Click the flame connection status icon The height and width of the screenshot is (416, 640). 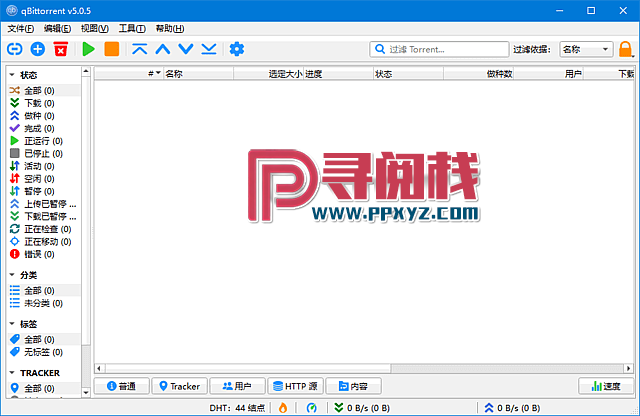[283, 407]
